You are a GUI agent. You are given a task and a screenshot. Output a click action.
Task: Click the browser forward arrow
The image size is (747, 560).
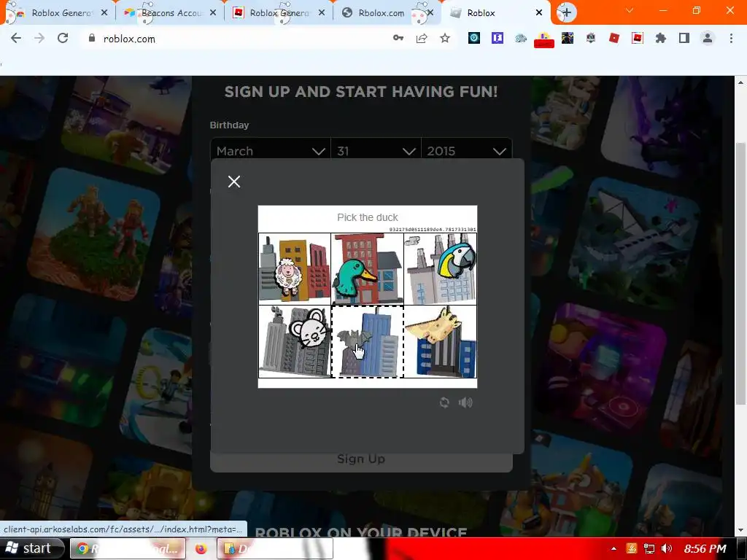point(39,39)
